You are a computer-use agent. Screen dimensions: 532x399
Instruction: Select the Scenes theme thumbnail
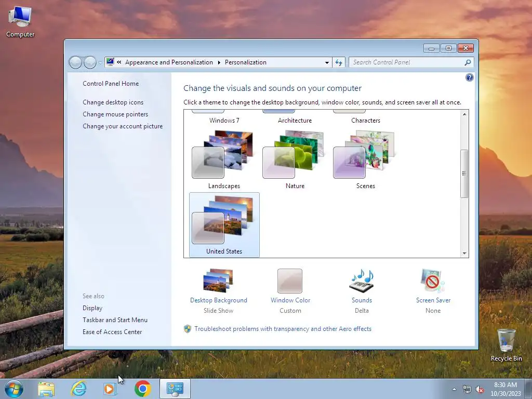(x=365, y=155)
